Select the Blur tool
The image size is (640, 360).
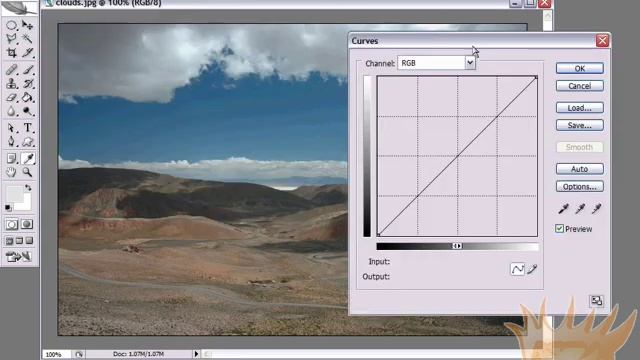[x=11, y=111]
